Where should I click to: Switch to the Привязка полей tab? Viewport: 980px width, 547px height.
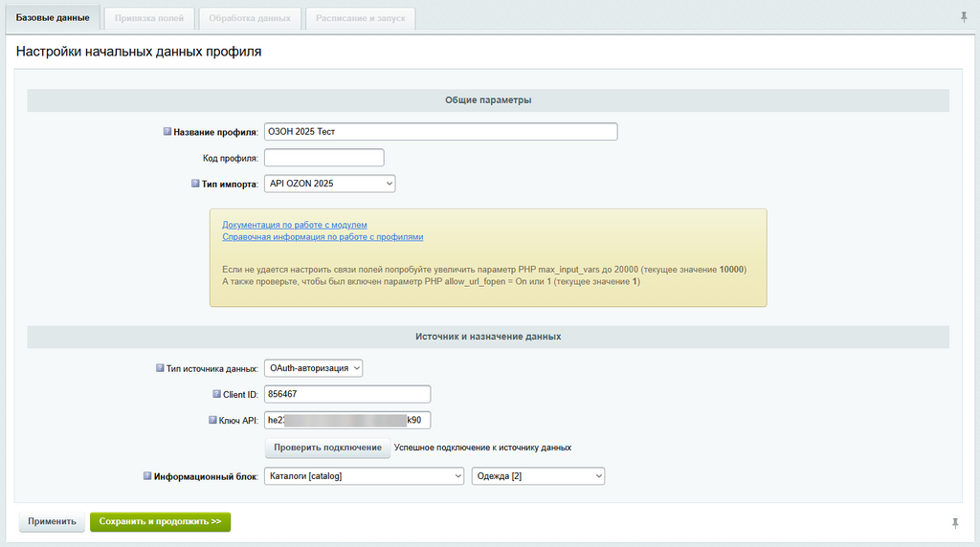148,18
